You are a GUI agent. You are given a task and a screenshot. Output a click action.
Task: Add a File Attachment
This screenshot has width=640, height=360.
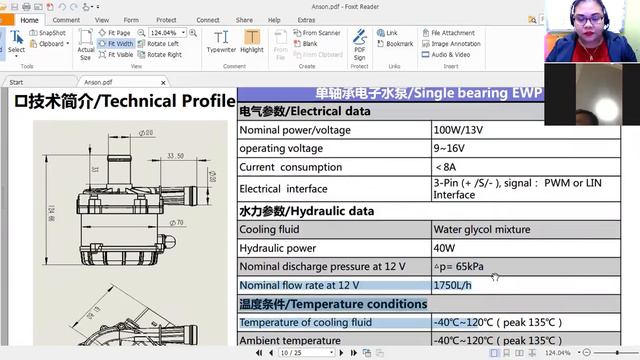[449, 33]
